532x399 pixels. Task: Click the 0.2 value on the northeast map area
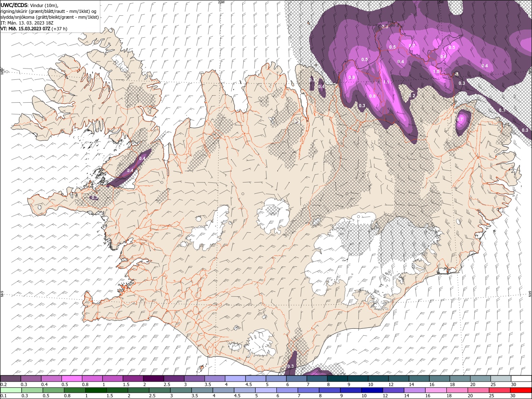tap(412, 96)
